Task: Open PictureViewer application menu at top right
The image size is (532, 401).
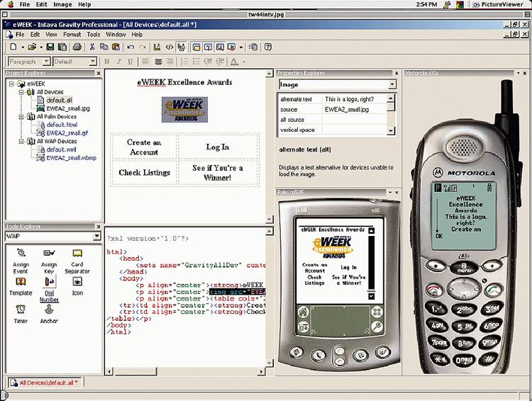Action: click(497, 4)
